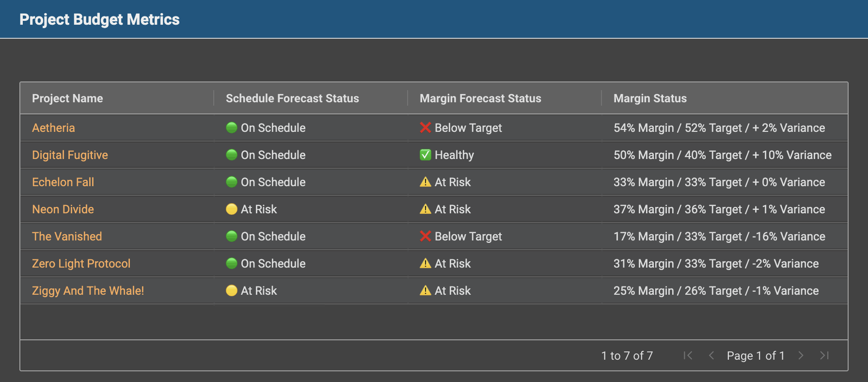
Task: Click the green status dot for Aetheria
Action: click(232, 127)
